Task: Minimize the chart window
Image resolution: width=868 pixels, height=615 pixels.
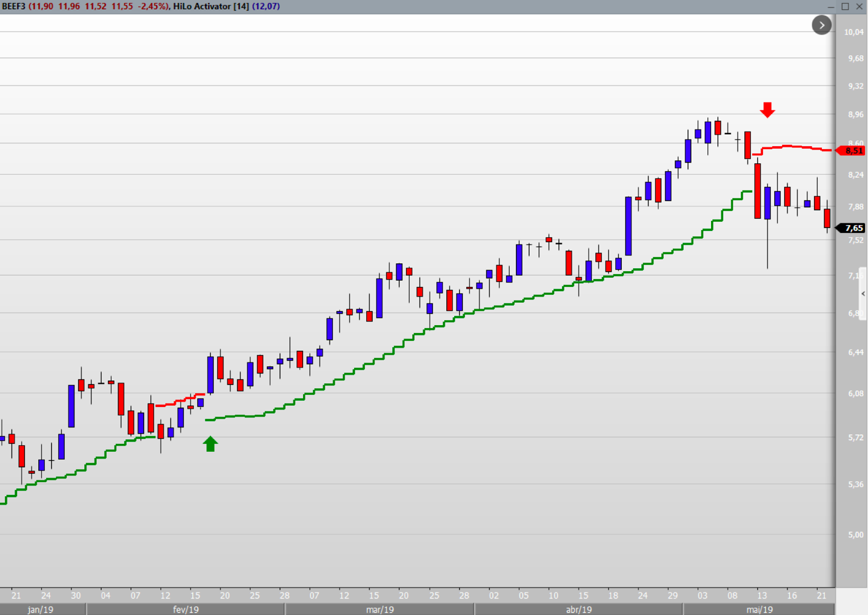Action: [831, 6]
